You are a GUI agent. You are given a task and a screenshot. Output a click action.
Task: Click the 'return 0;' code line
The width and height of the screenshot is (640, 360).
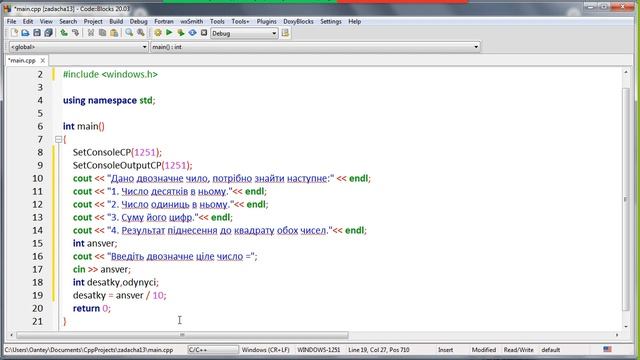[92, 308]
